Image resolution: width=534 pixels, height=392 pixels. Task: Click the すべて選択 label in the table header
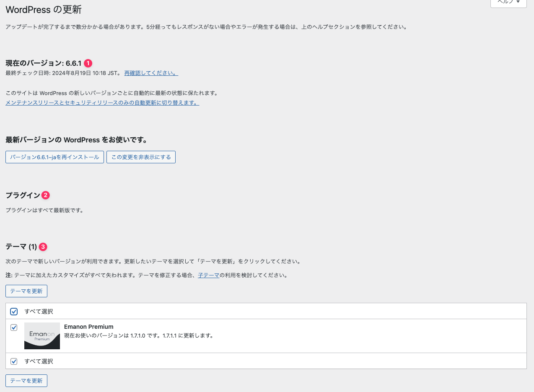click(x=39, y=312)
